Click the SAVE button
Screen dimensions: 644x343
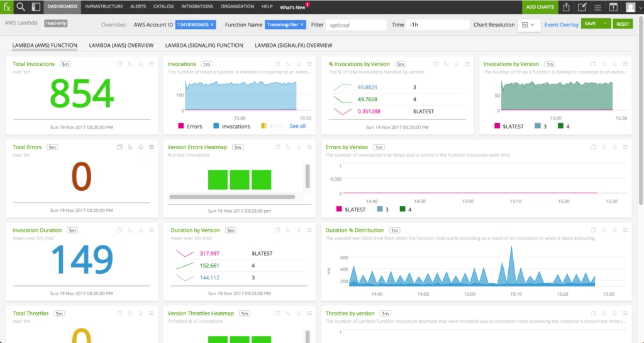pos(590,24)
